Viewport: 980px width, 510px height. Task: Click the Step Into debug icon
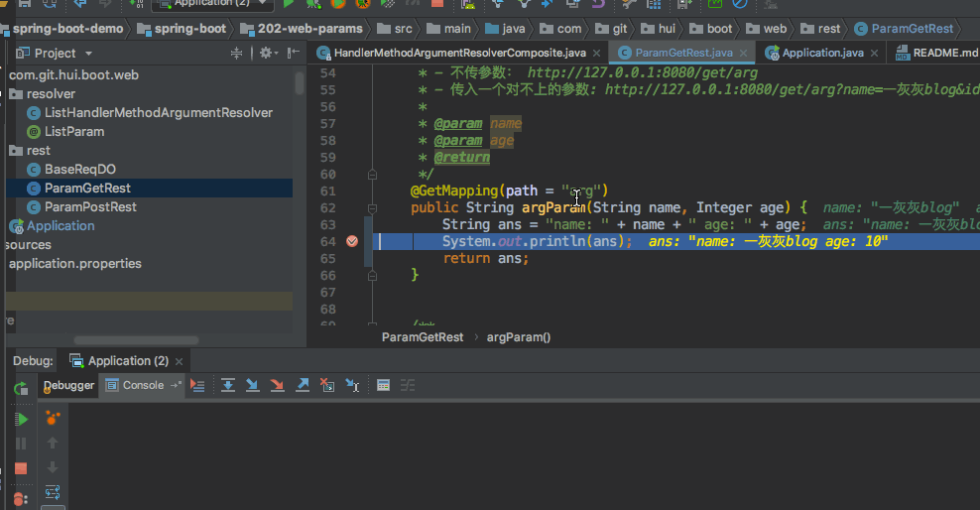click(x=252, y=385)
